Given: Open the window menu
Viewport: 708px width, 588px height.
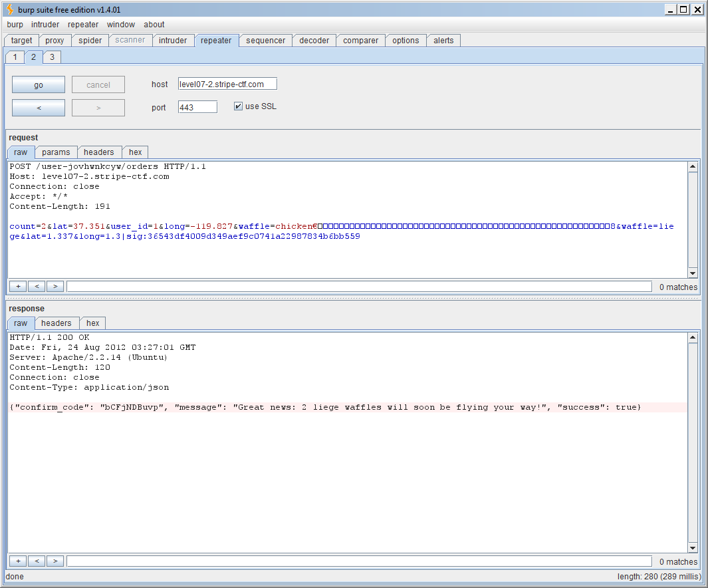Looking at the screenshot, I should click(120, 25).
